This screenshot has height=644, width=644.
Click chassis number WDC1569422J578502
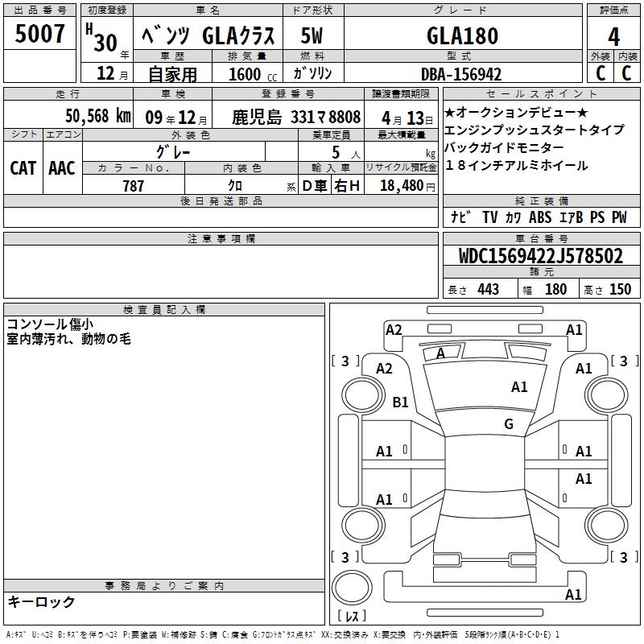click(x=540, y=257)
